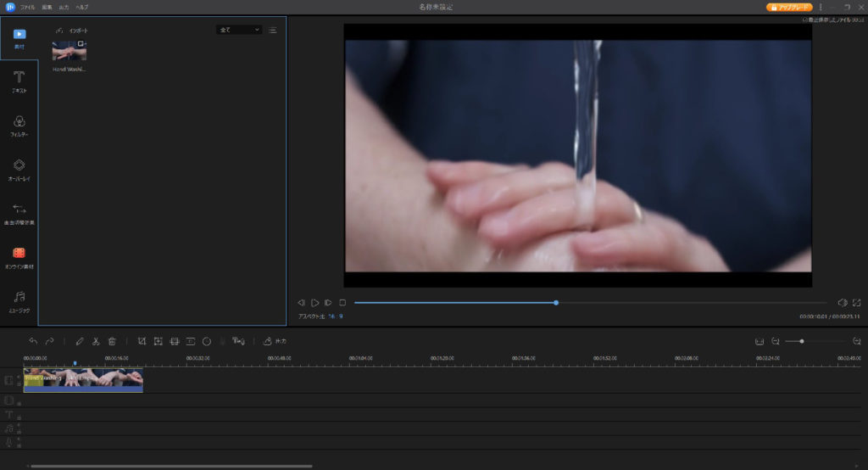Delete selected clip with trash icon
This screenshot has width=868, height=470.
point(112,341)
